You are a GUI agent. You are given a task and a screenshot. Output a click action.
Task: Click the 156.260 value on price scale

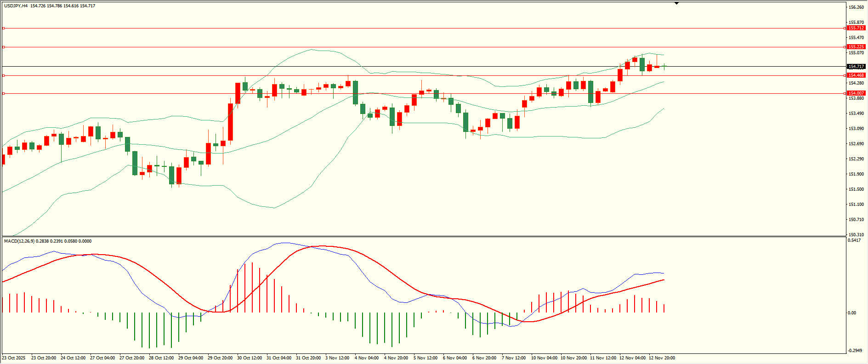856,7
